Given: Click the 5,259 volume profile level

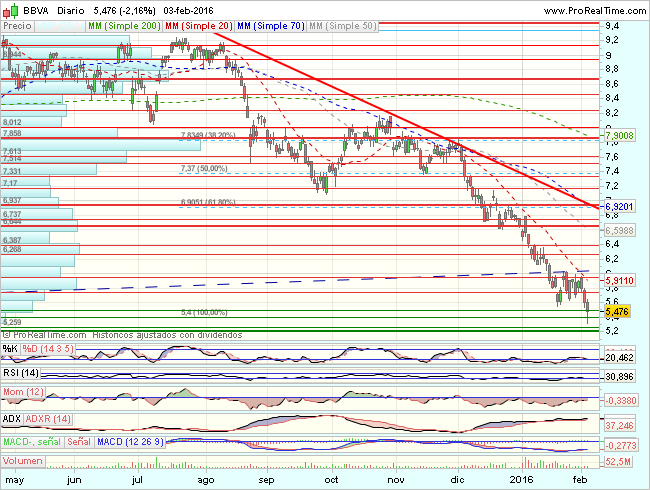Looking at the screenshot, I should coord(12,322).
